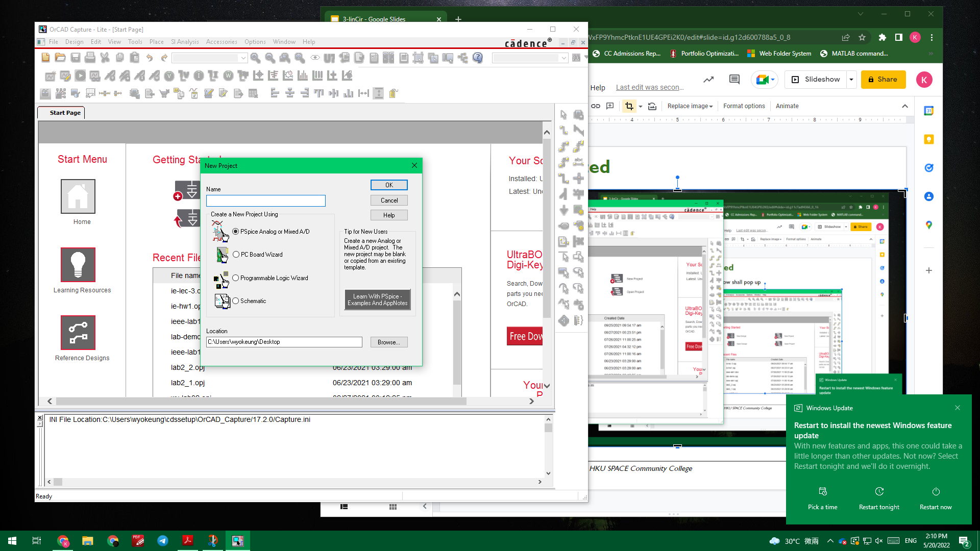Open the File menu in OrCAD Capture
Screen dimensions: 980x551
click(54, 42)
